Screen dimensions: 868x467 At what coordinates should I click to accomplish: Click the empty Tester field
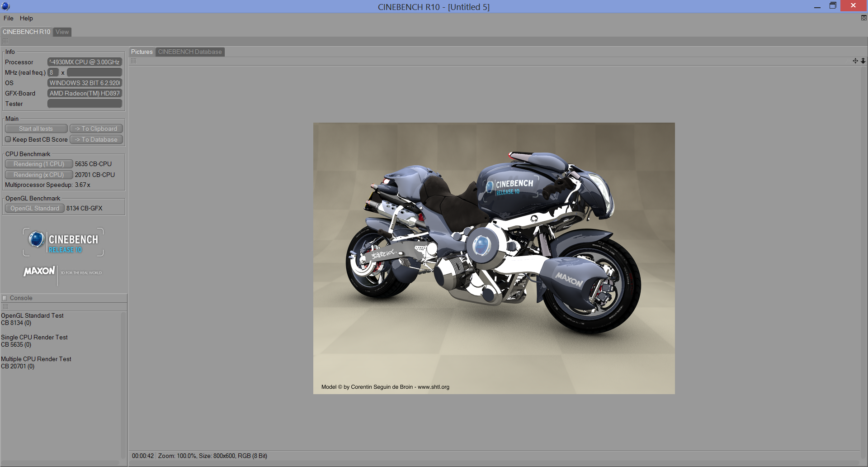[x=85, y=104]
